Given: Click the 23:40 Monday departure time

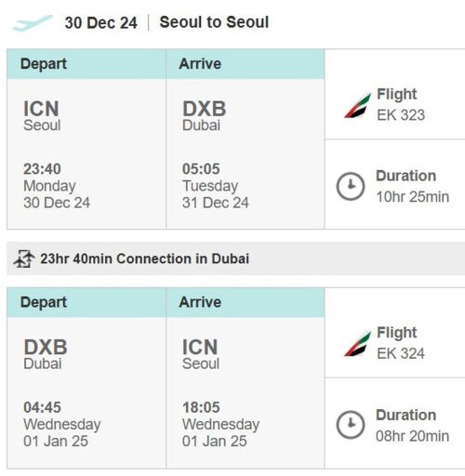Looking at the screenshot, I should [57, 186].
